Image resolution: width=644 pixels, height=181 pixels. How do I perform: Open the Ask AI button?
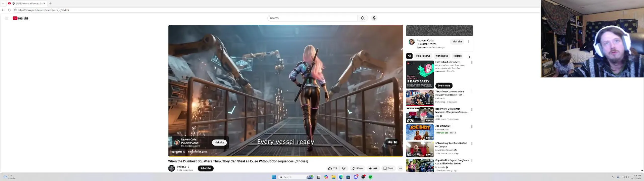click(x=373, y=168)
